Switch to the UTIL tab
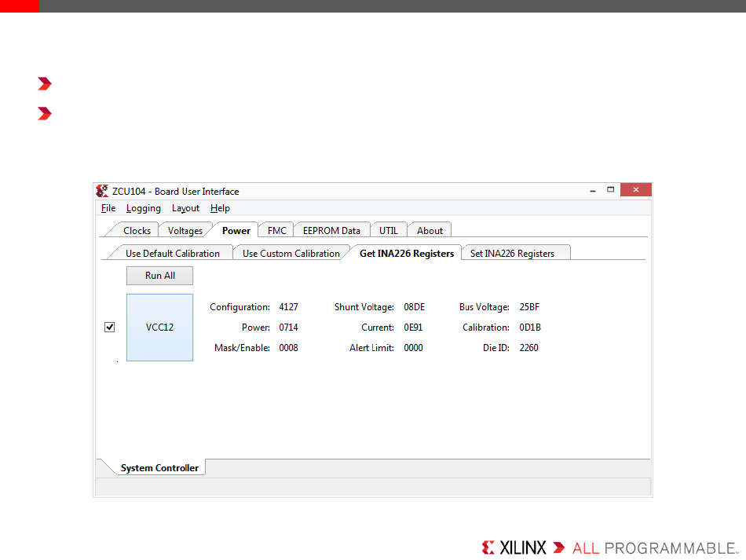The width and height of the screenshot is (746, 560). coord(388,230)
